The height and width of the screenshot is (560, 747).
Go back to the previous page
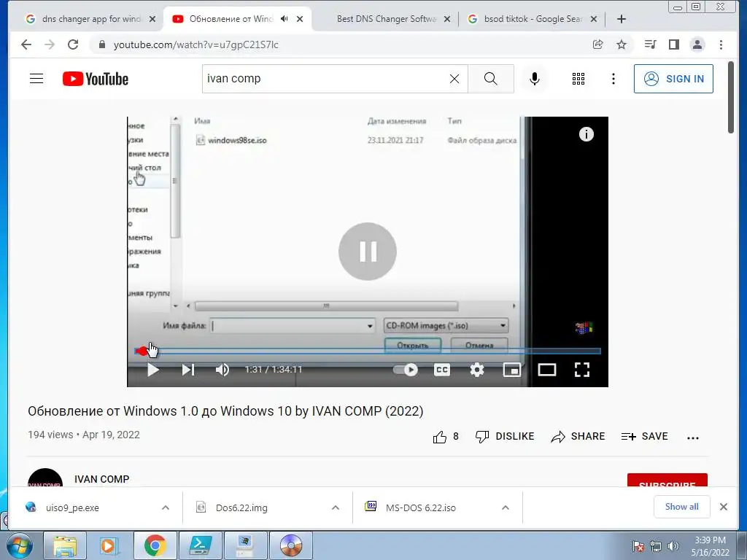[x=26, y=44]
